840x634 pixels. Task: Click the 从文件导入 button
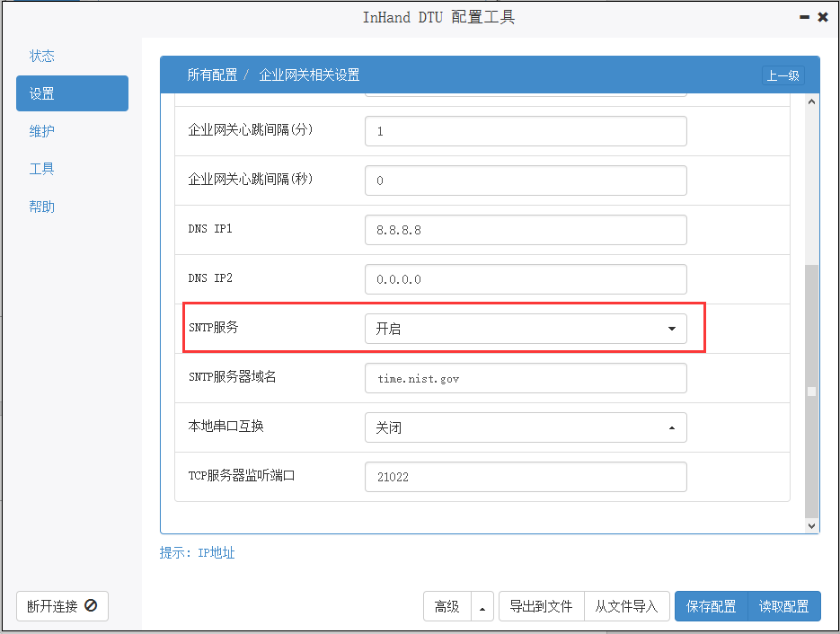[x=627, y=606]
